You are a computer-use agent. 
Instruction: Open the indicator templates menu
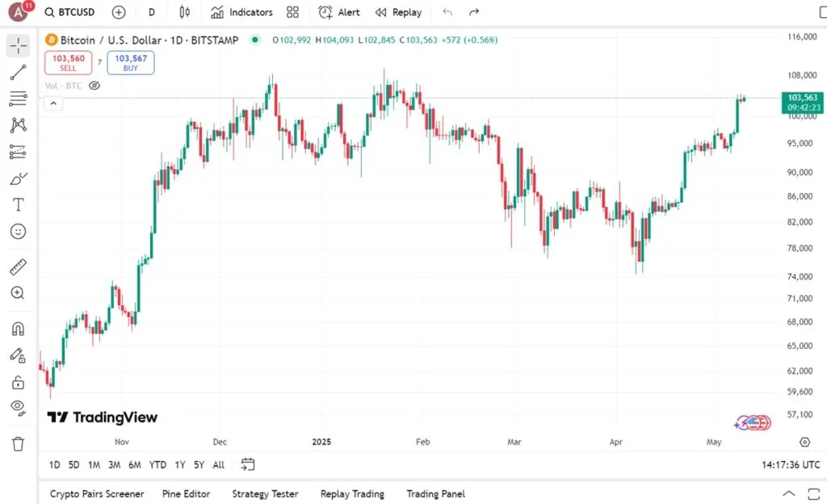(x=292, y=12)
